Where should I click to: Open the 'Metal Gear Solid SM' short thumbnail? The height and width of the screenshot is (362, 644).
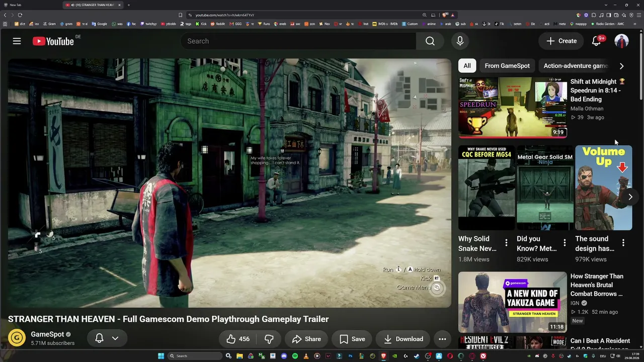[545, 188]
